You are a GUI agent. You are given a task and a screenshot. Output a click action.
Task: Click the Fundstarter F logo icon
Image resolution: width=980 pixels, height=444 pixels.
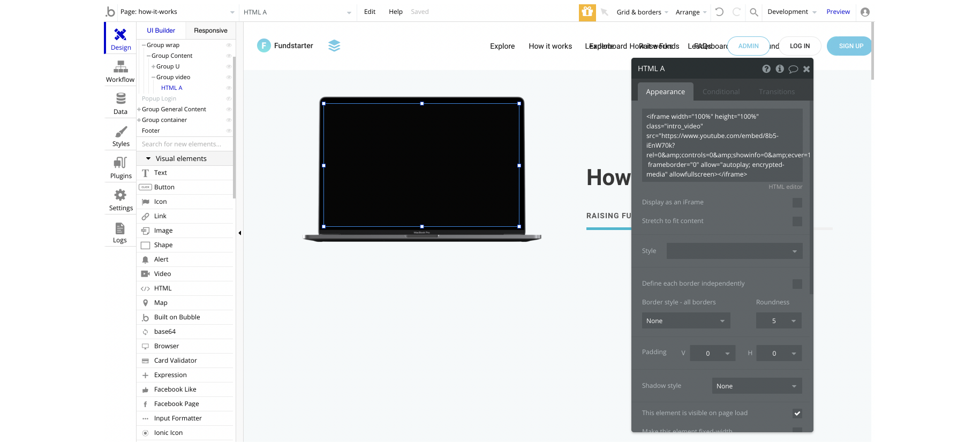[x=264, y=46]
